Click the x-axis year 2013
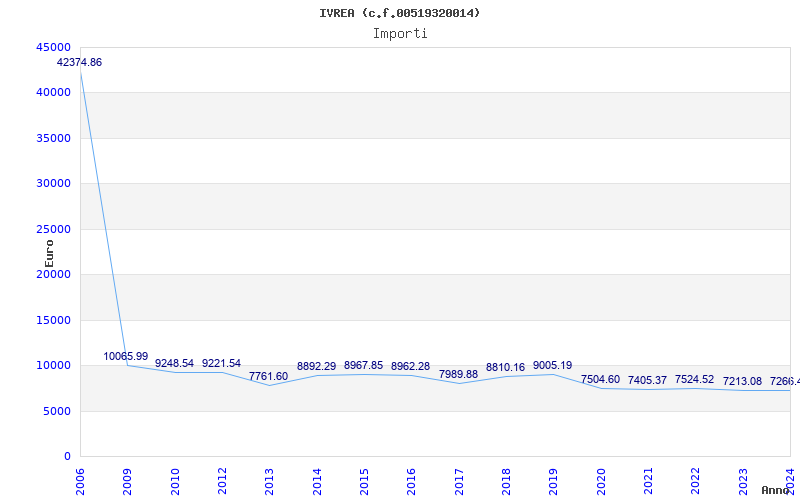The height and width of the screenshot is (500, 800). (269, 481)
